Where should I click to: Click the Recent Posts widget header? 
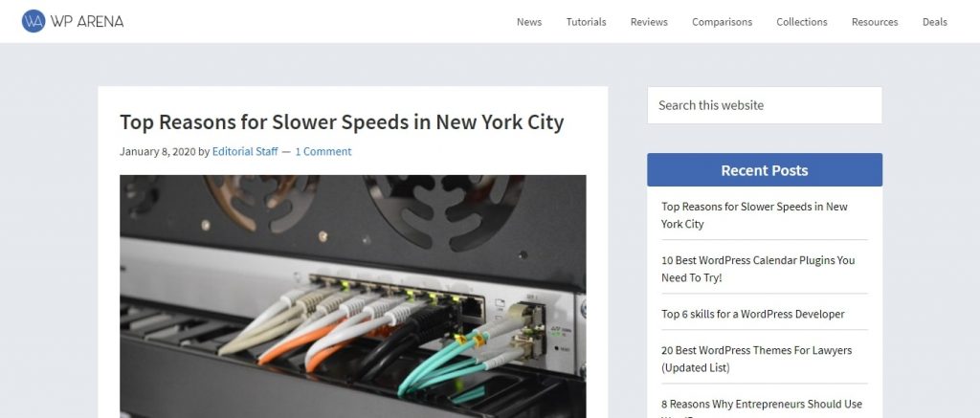coord(765,170)
